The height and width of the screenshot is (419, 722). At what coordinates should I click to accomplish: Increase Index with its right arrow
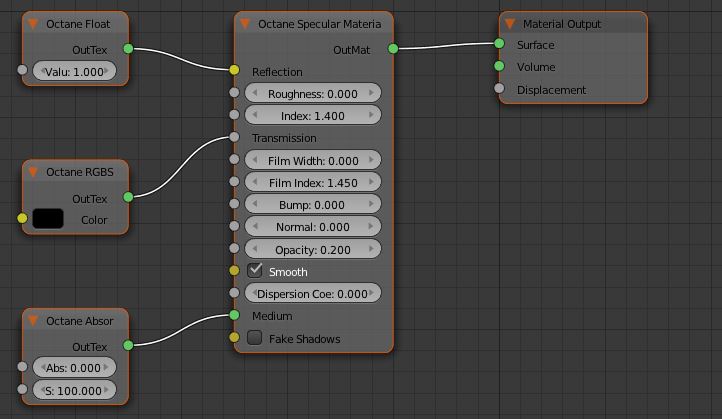point(371,115)
